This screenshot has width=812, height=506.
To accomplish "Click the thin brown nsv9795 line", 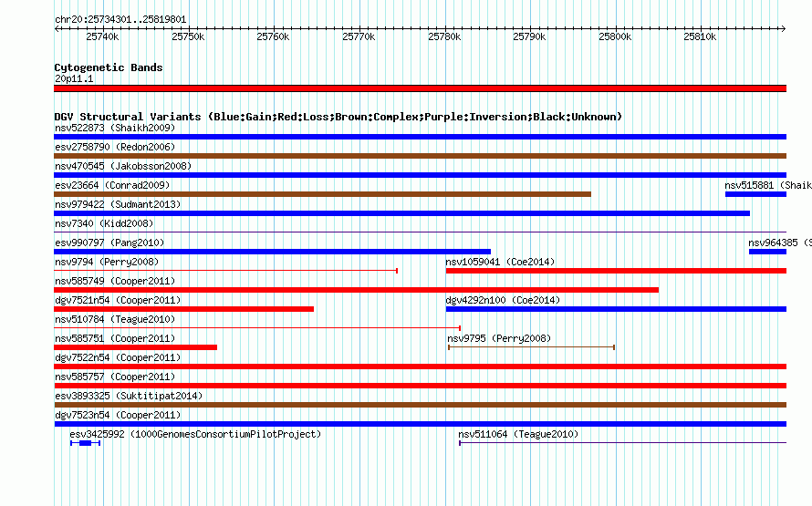I will click(531, 347).
